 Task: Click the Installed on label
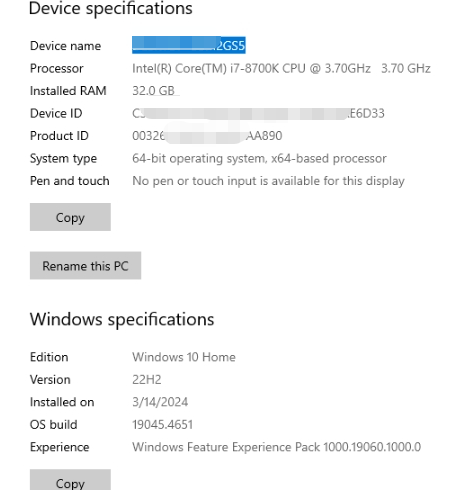[62, 402]
